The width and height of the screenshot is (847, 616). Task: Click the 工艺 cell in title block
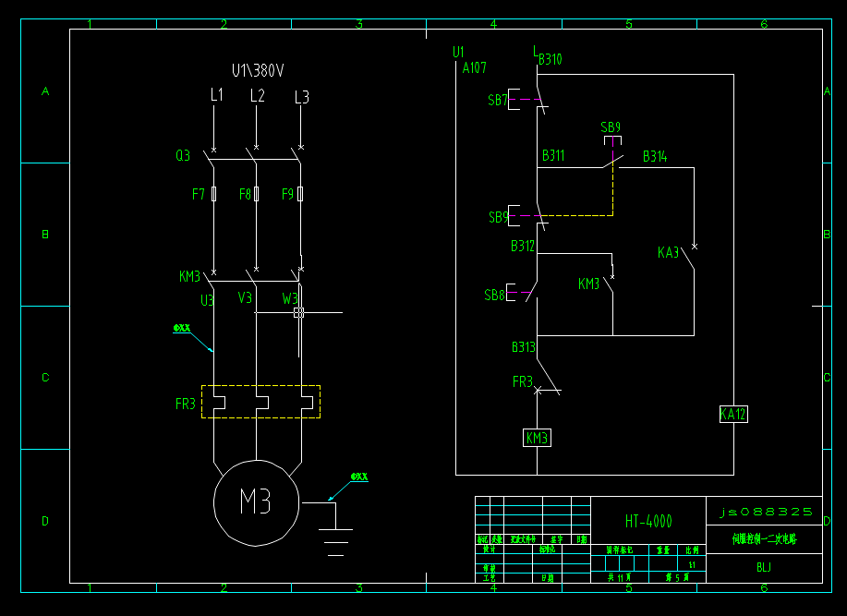(490, 577)
